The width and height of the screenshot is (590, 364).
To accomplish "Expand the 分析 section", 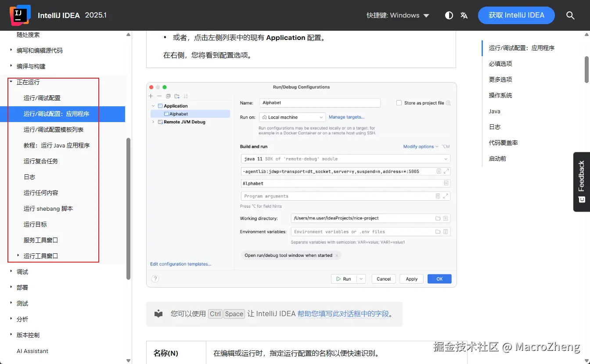I will click(x=11, y=319).
